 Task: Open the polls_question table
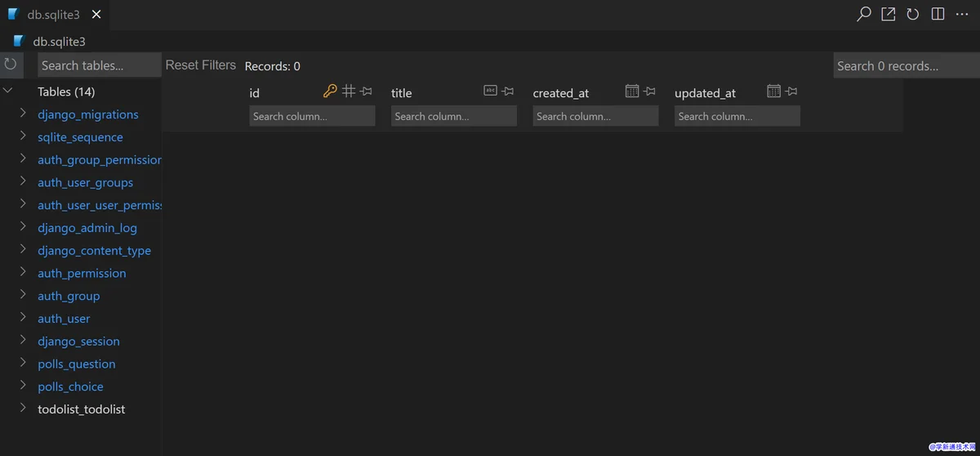pos(76,364)
